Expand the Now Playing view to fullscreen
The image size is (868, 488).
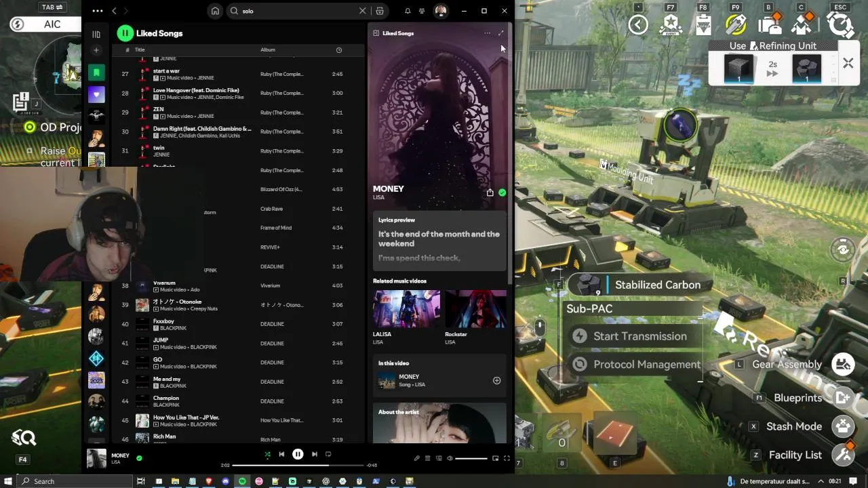(x=501, y=33)
